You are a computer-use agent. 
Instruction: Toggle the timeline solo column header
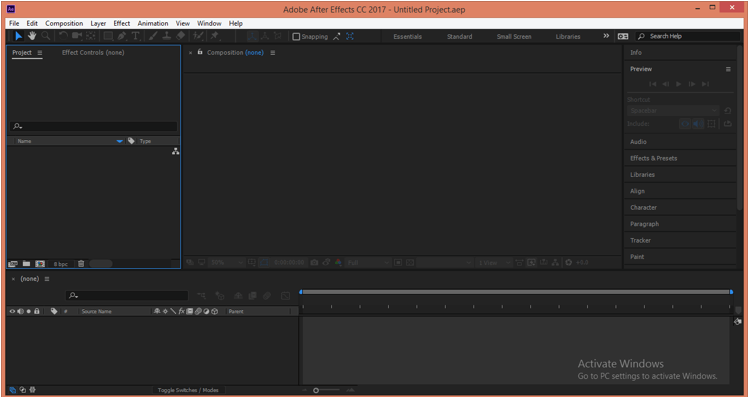(x=29, y=312)
